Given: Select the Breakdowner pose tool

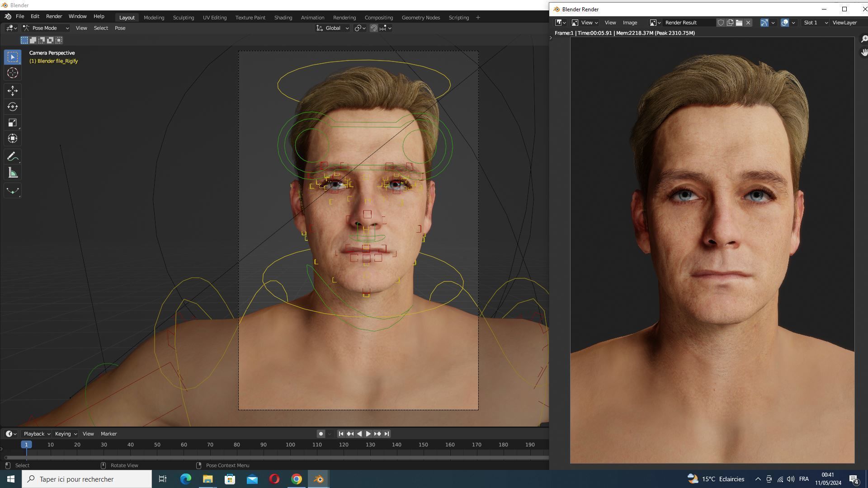Looking at the screenshot, I should [12, 191].
